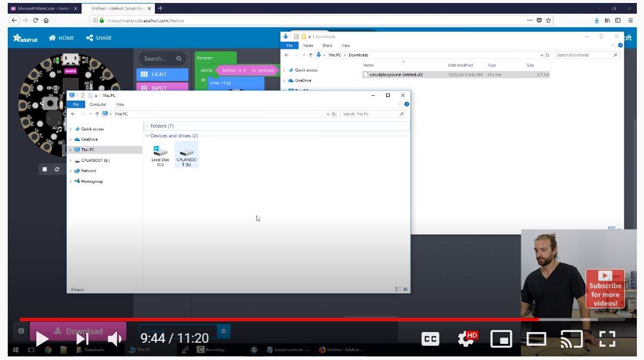This screenshot has height=360, width=644.
Task: Cast video to a device
Action: (572, 339)
